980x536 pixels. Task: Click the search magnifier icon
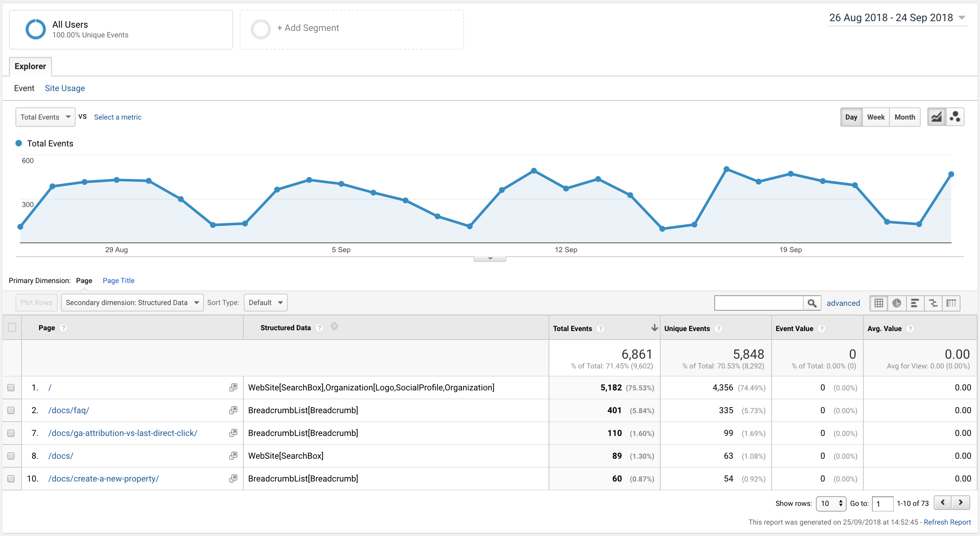click(x=812, y=303)
